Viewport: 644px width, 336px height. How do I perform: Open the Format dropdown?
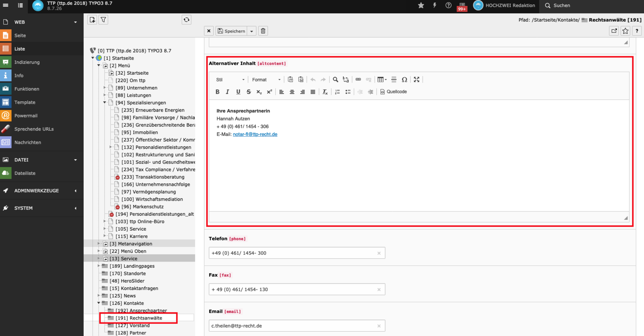tap(266, 80)
